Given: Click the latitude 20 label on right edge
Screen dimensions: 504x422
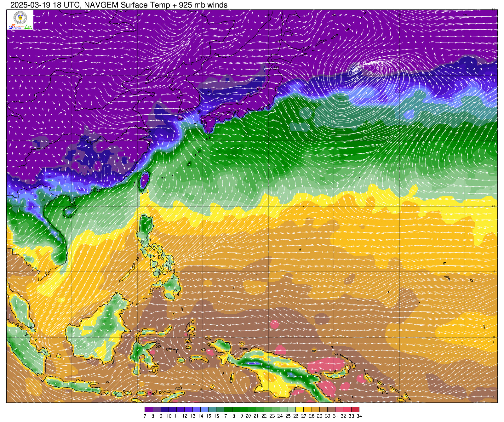Looking at the screenshot, I should 493,206.
